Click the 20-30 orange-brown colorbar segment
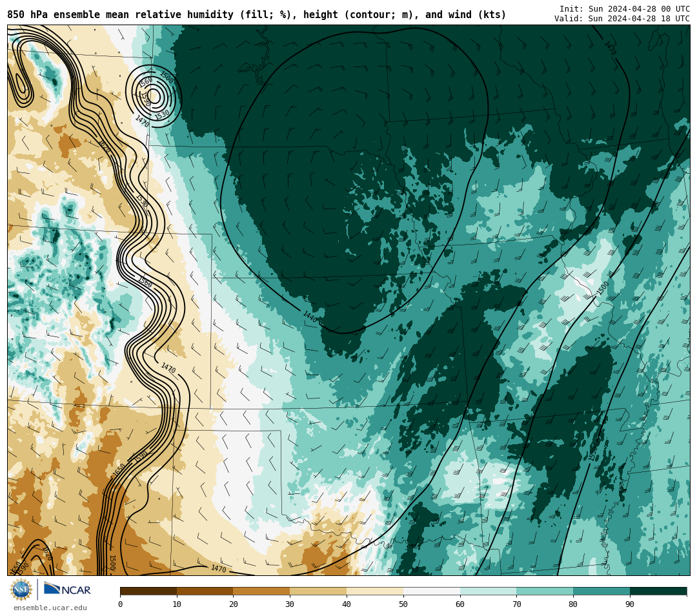Viewport: 697px width, 616px height. (x=261, y=591)
